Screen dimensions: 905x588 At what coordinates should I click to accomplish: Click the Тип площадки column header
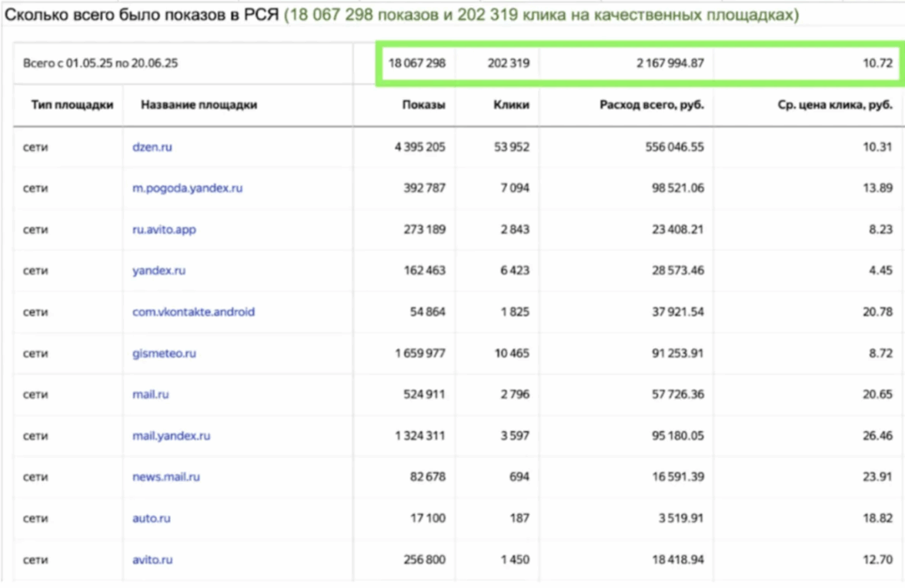72,105
